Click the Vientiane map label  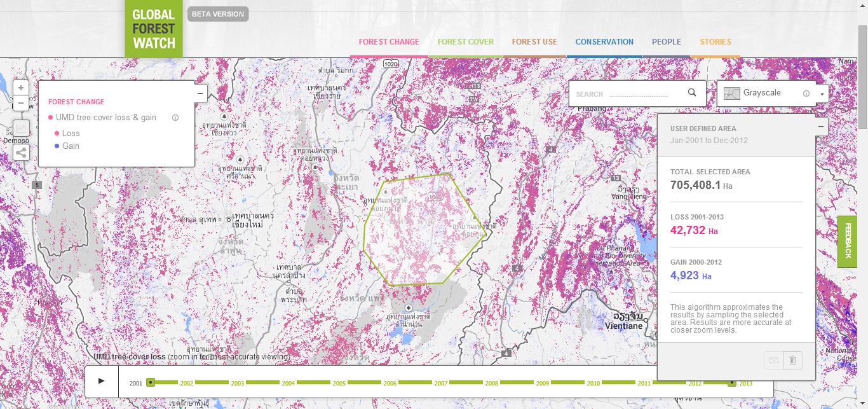click(623, 326)
